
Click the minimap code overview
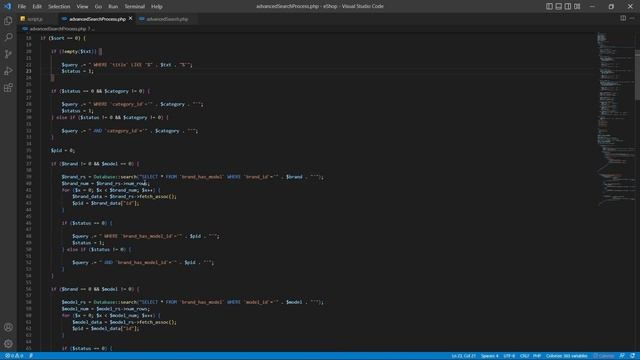[x=616, y=118]
